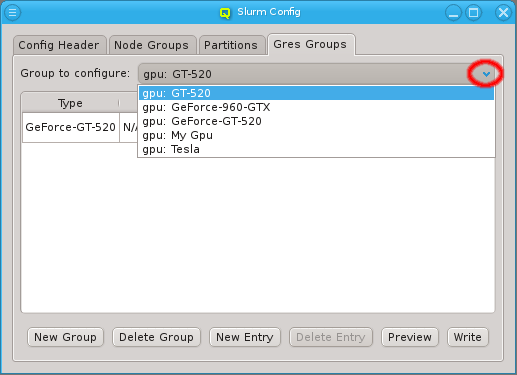This screenshot has width=517, height=375.
Task: Click the Delete Entry button
Action: tap(331, 337)
